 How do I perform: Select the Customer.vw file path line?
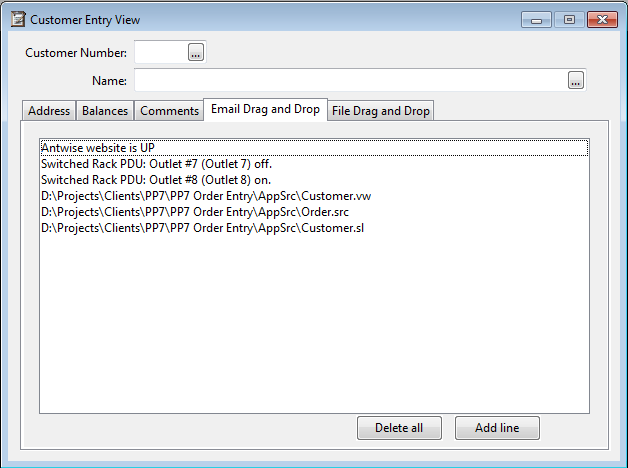(314, 196)
